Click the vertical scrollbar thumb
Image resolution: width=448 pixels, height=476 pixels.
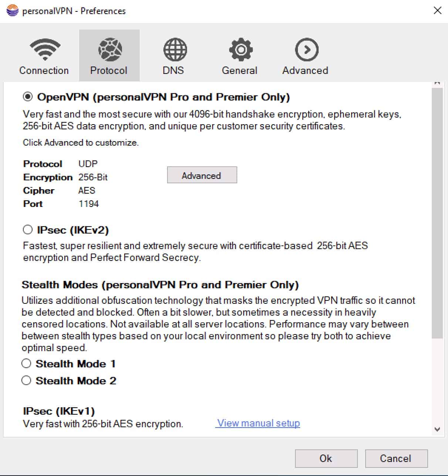437,212
